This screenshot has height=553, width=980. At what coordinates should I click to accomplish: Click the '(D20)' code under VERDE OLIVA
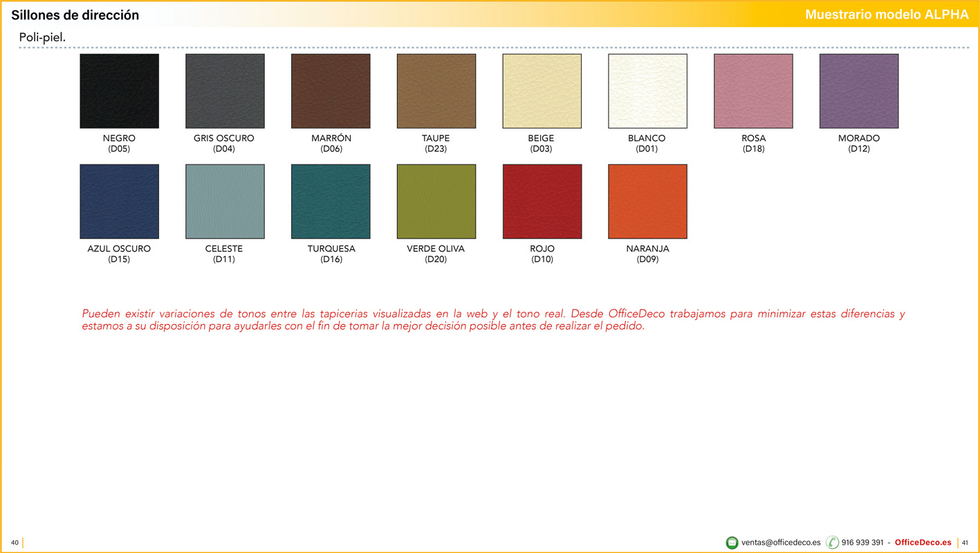point(436,259)
